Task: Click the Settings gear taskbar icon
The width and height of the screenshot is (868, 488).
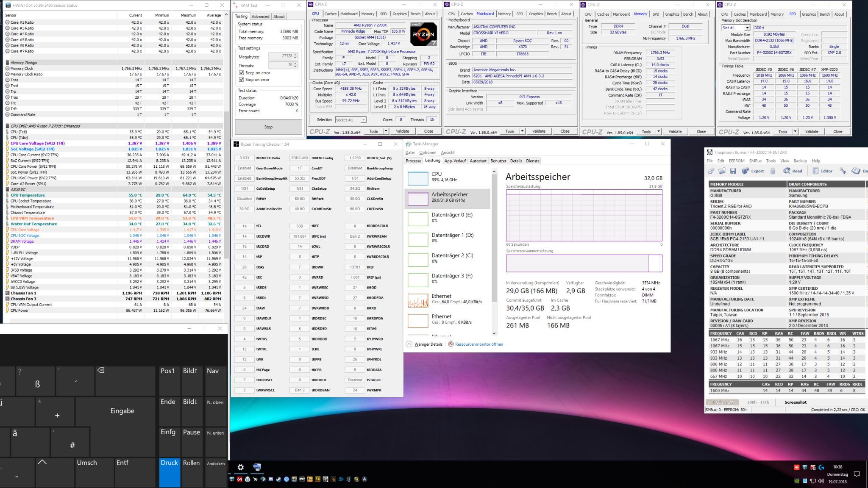Action: 240,467
